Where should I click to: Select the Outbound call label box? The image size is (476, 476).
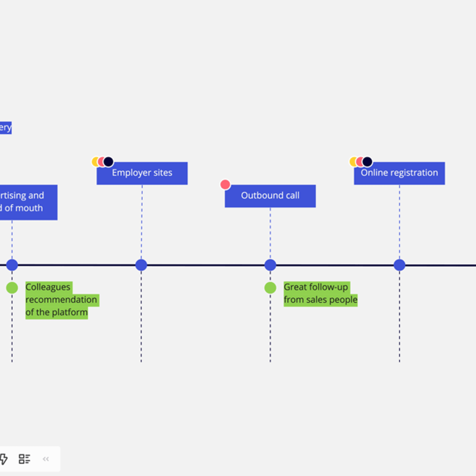point(270,196)
